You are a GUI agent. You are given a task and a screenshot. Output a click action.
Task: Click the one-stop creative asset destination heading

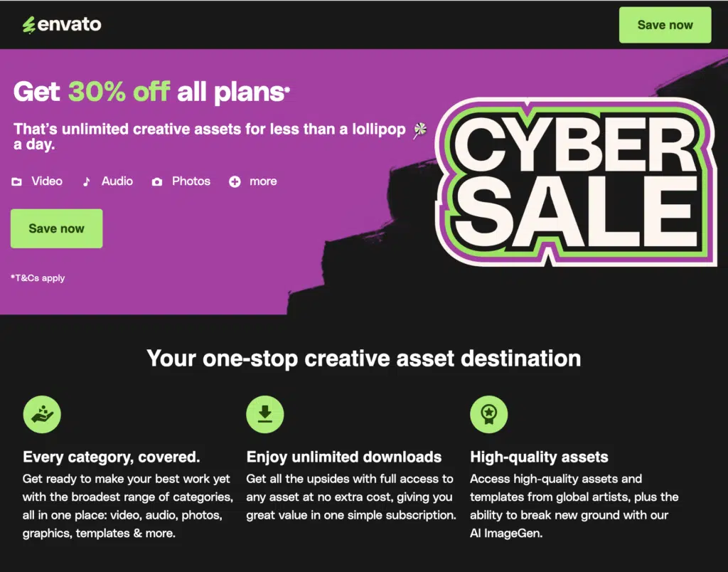click(364, 358)
